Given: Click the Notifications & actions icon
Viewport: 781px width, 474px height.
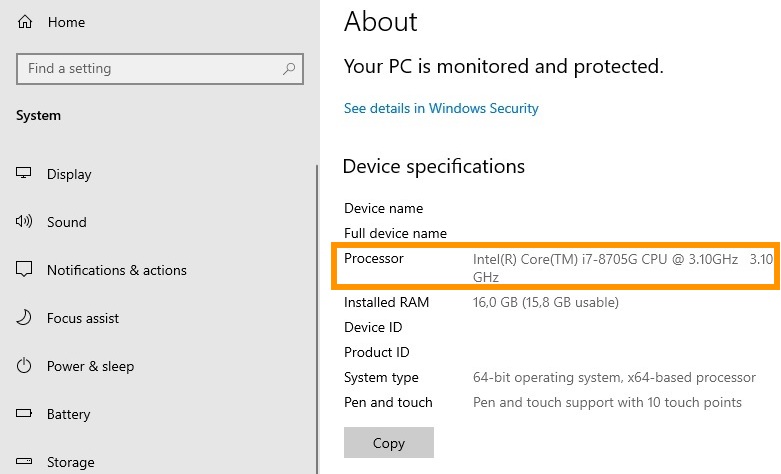Looking at the screenshot, I should tap(25, 270).
